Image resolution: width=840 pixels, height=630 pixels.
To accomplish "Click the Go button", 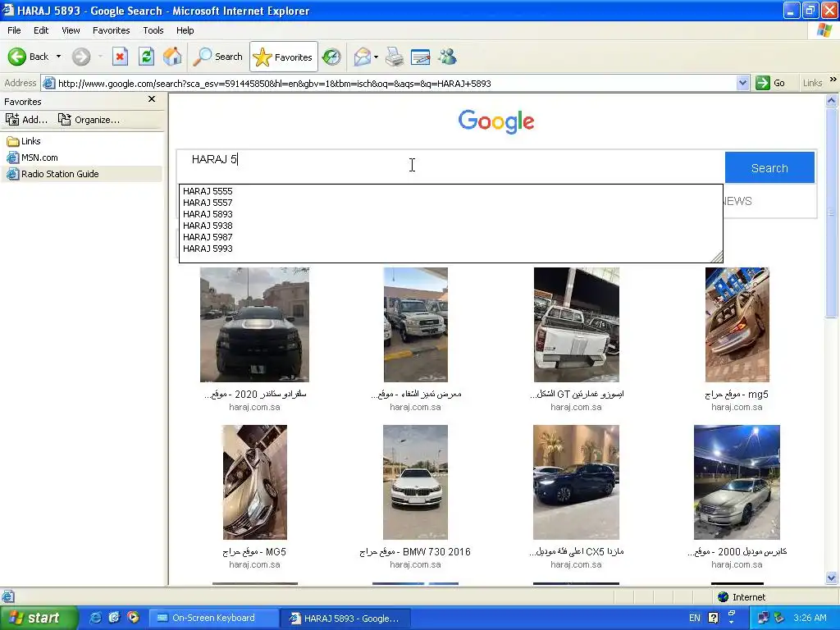I will click(770, 84).
